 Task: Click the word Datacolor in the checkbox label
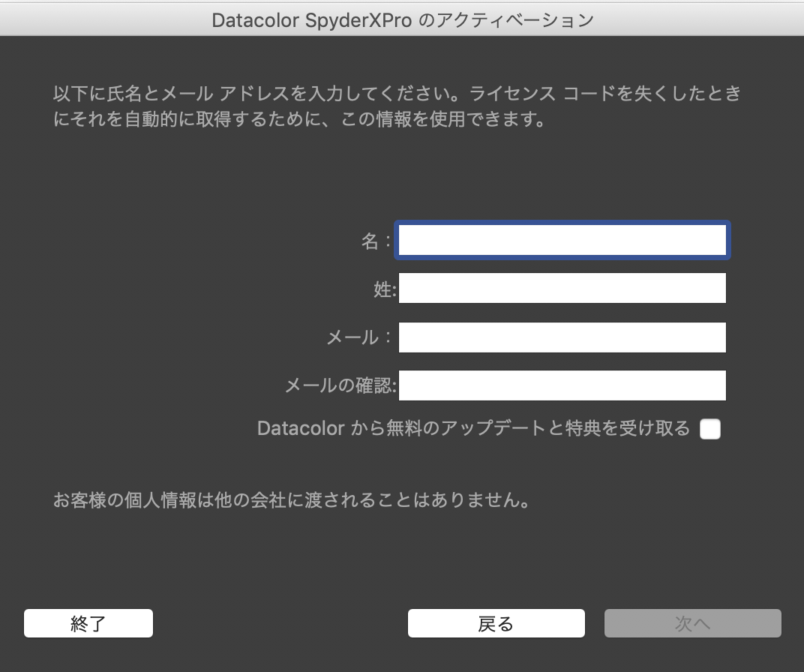click(301, 428)
